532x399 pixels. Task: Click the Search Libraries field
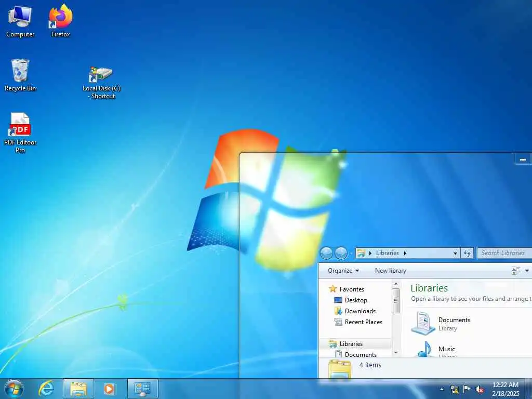(504, 253)
